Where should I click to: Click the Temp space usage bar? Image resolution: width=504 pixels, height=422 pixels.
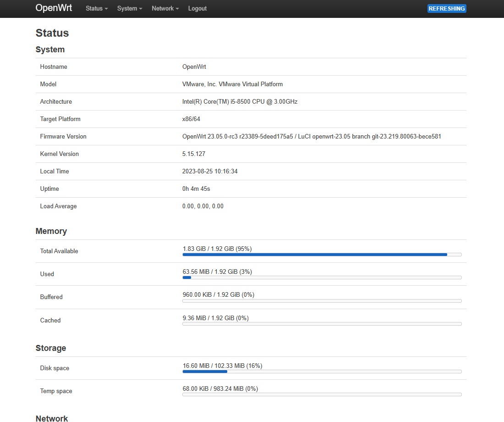click(322, 394)
